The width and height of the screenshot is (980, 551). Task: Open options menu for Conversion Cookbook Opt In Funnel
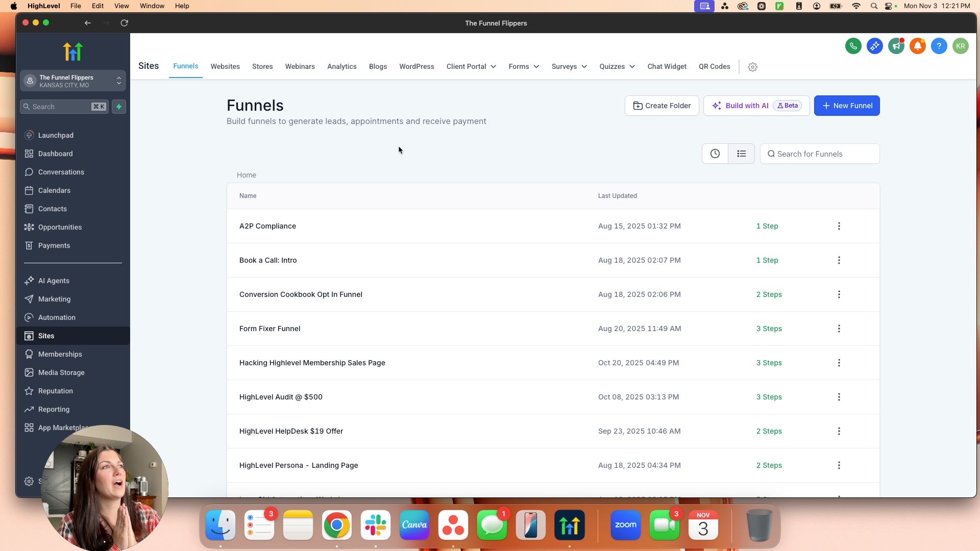[x=839, y=294]
